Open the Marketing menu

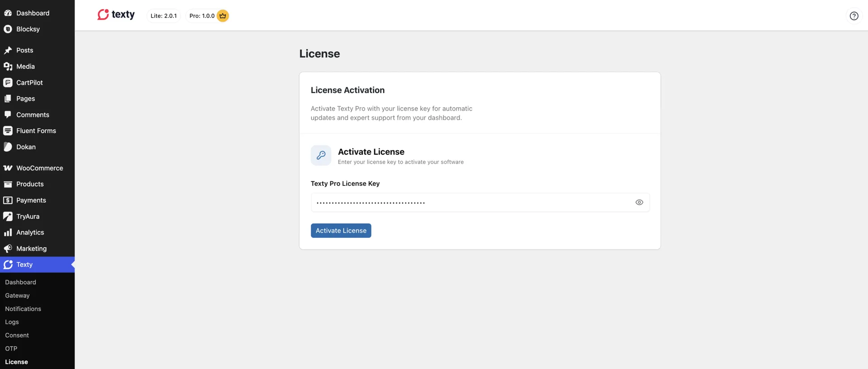(32, 249)
